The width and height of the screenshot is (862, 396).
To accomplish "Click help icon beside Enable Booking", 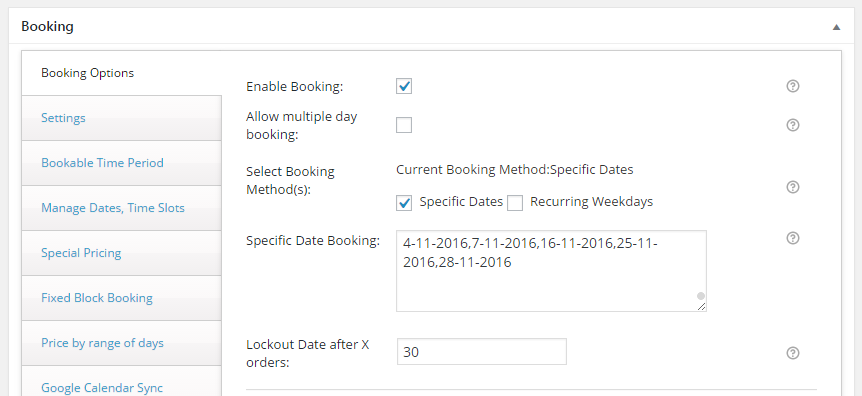I will click(793, 86).
